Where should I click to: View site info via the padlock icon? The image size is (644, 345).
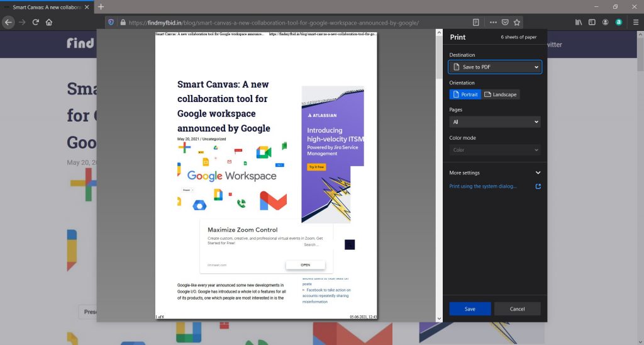coord(123,22)
